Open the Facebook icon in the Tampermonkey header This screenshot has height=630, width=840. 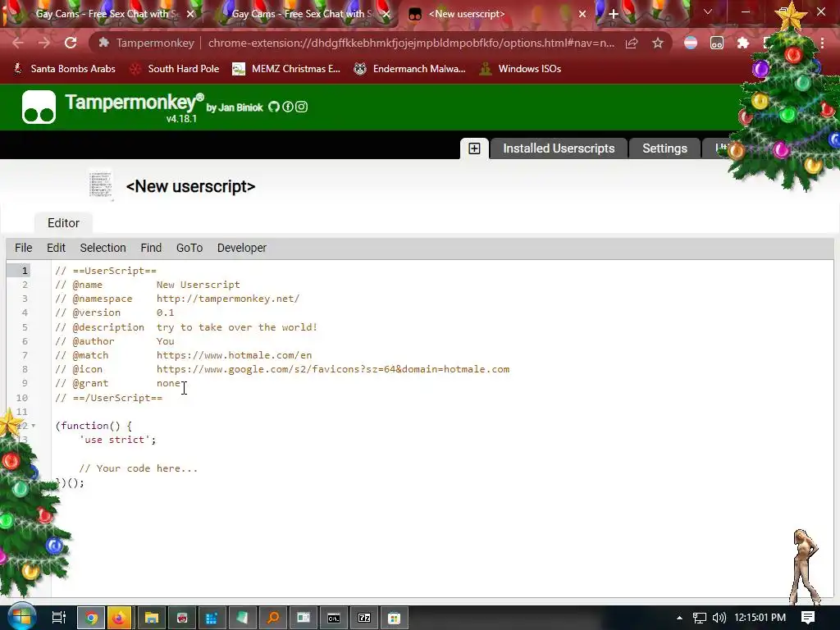click(x=288, y=107)
